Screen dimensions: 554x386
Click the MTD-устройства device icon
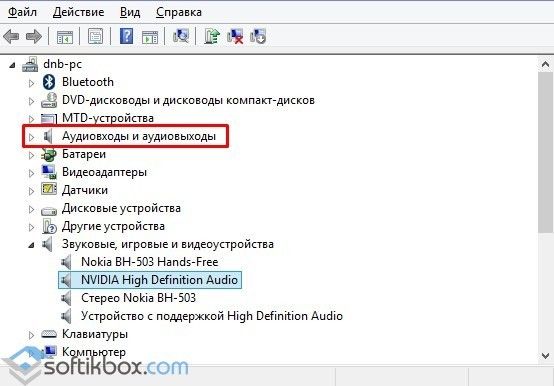coord(49,119)
